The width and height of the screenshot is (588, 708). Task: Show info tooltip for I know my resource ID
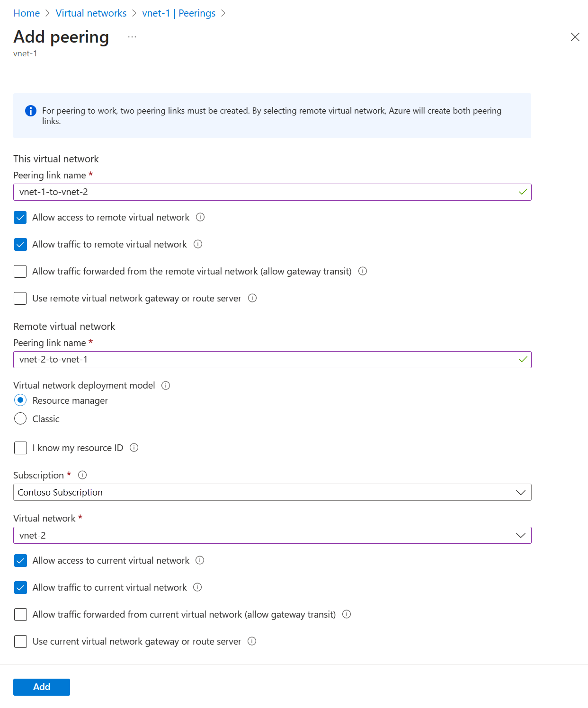(x=134, y=448)
